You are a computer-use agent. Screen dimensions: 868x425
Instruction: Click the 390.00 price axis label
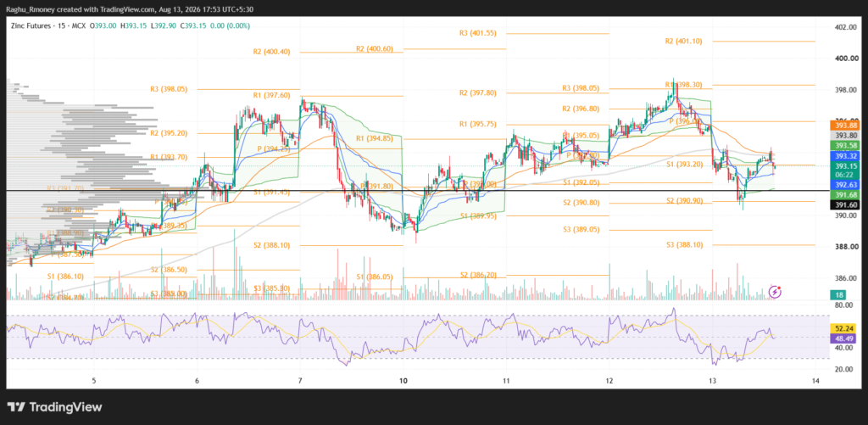pyautogui.click(x=847, y=215)
